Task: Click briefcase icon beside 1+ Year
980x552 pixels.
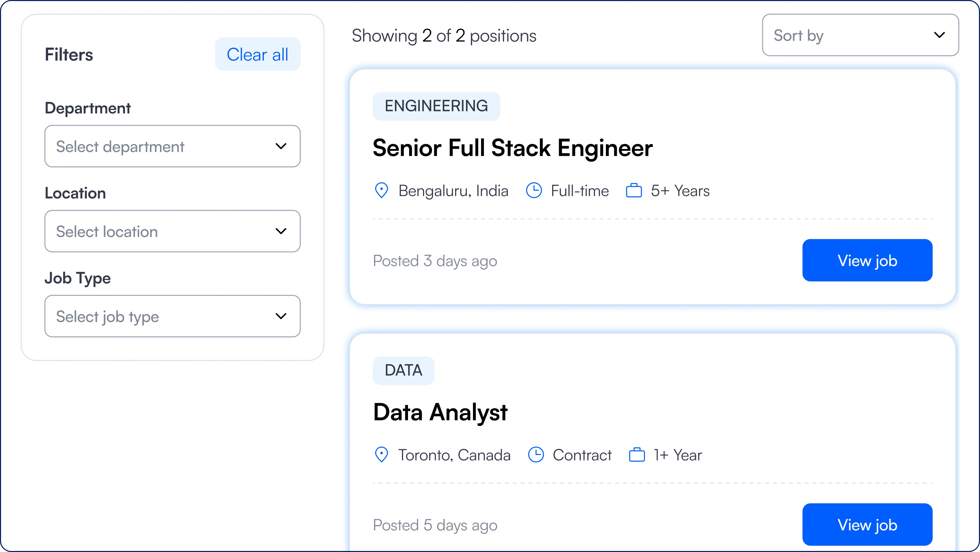Action: click(636, 454)
